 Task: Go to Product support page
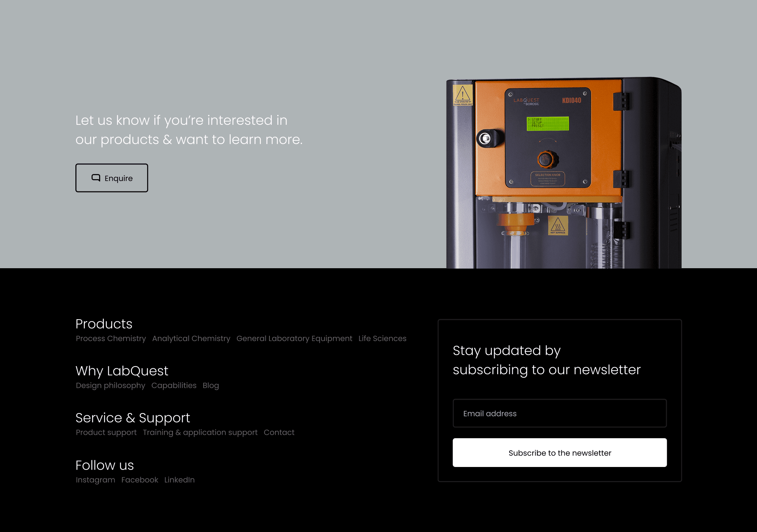coord(106,432)
